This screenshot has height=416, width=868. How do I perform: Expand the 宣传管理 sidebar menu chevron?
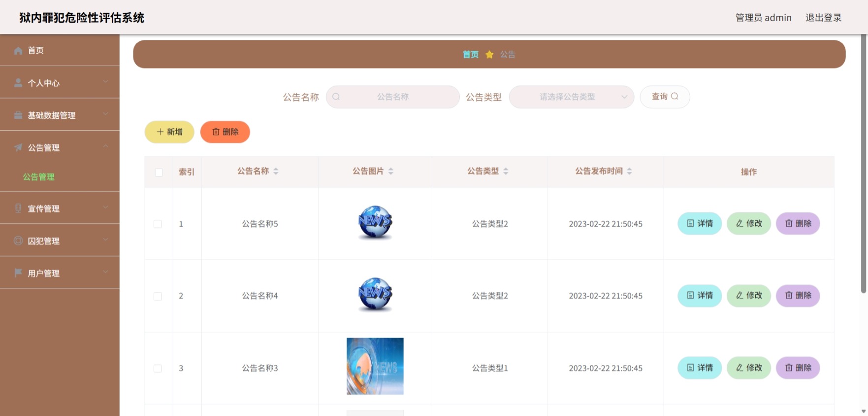click(105, 208)
